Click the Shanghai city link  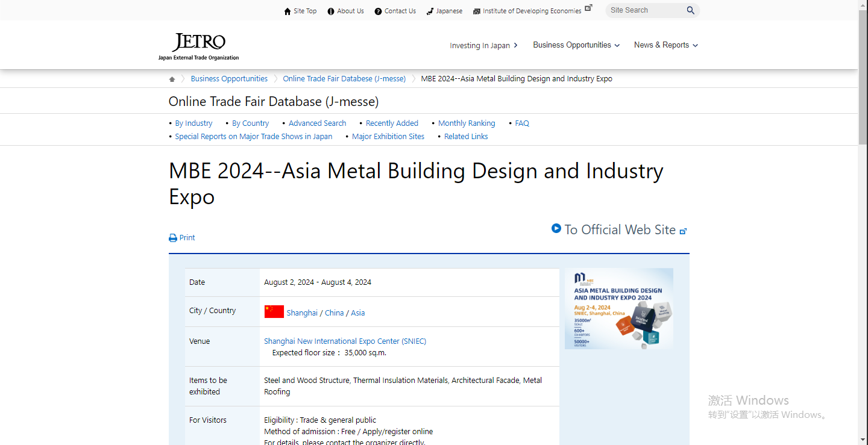pyautogui.click(x=302, y=313)
